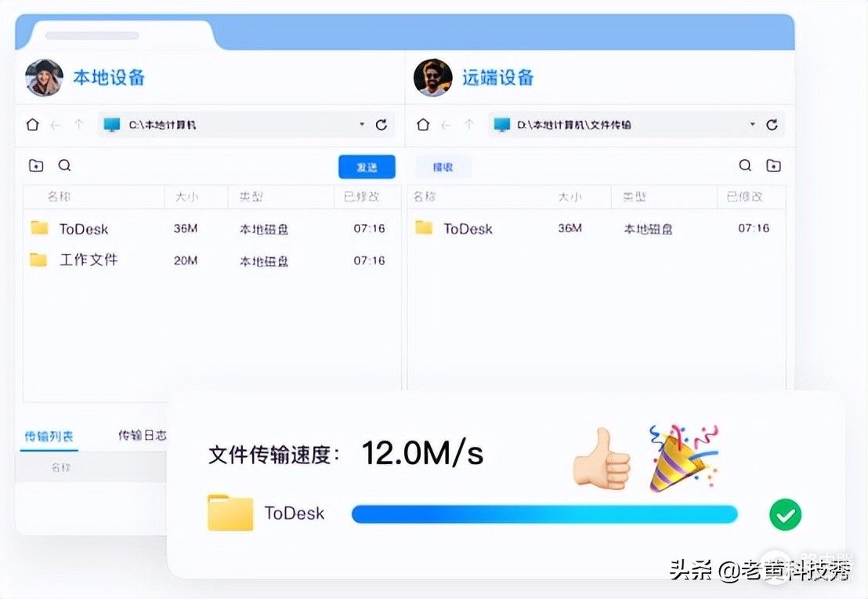Click 07:16 time in remote ToDesk row
868x599 pixels.
pos(754,227)
